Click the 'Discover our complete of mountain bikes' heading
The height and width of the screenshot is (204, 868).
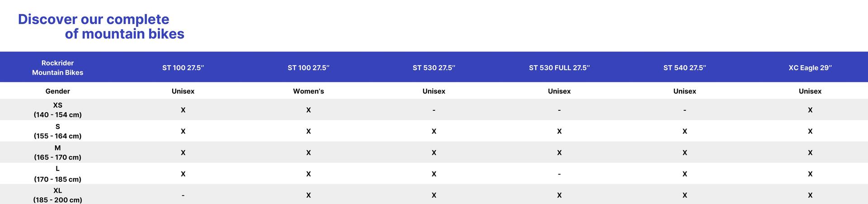(x=101, y=26)
